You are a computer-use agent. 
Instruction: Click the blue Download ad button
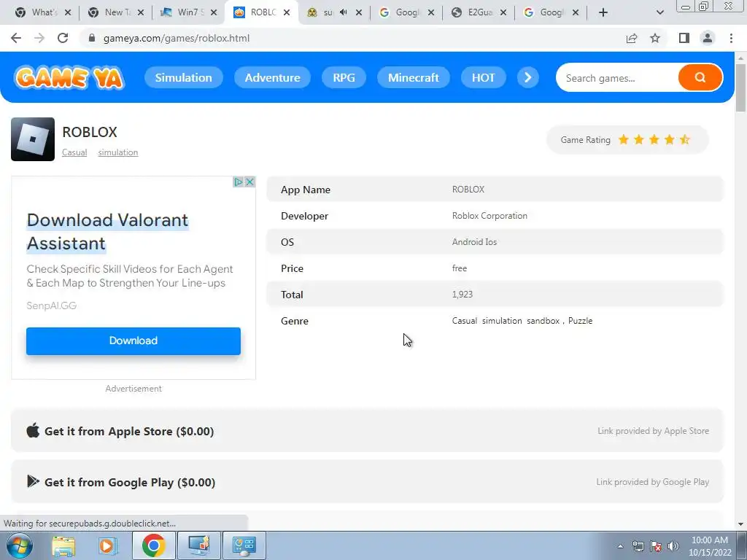tap(133, 341)
